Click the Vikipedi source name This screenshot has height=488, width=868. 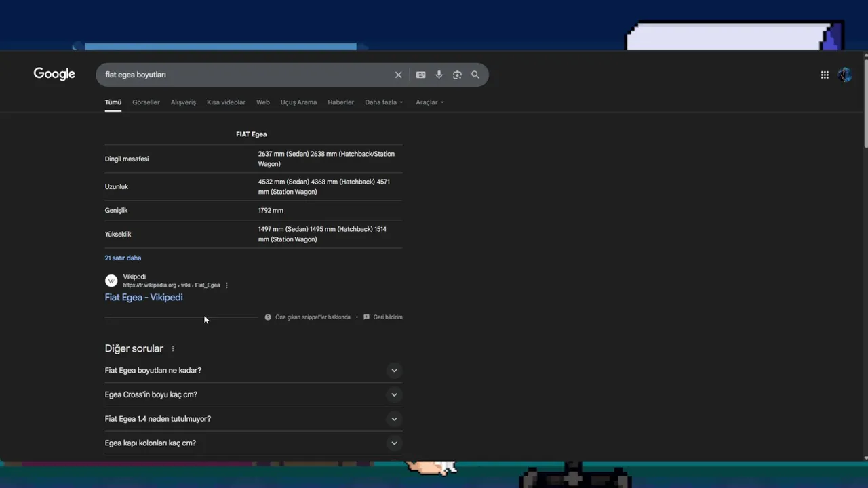point(134,277)
